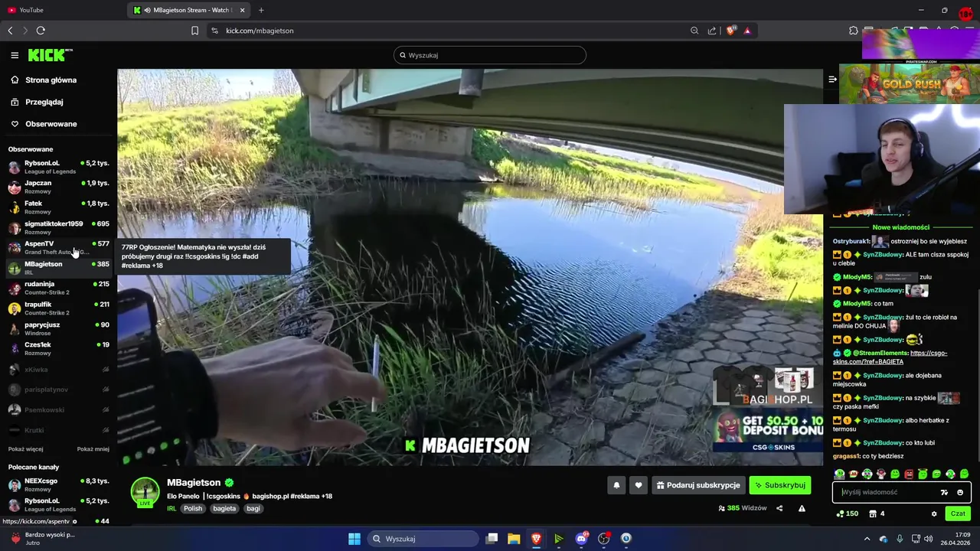Screen dimensions: 980x551
Task: Open csgo-skins.com link in chat
Action: (x=890, y=357)
